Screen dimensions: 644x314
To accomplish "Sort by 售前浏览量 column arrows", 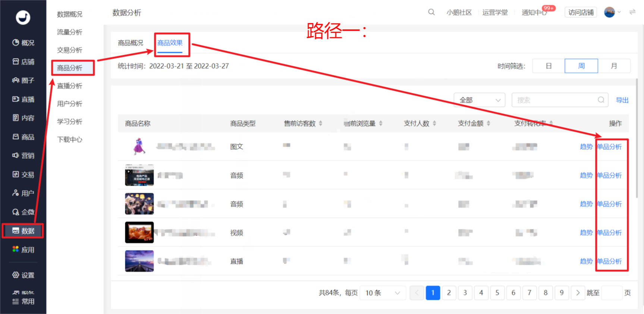I will (380, 123).
